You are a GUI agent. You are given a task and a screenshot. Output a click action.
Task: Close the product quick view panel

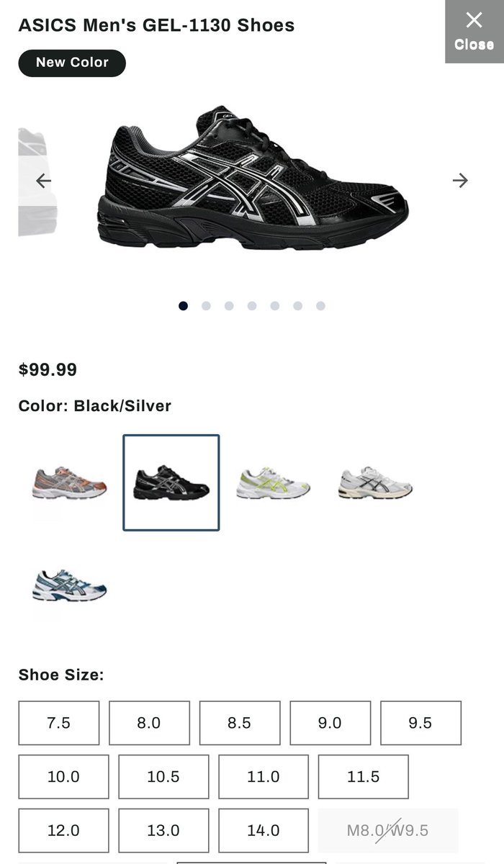point(474,32)
